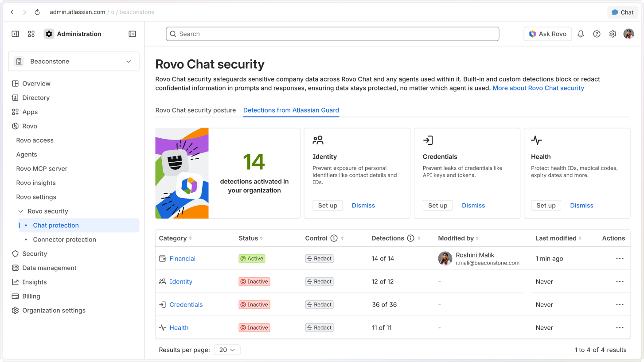Switch to Rovo Chat security posture tab
The width and height of the screenshot is (644, 362).
195,110
